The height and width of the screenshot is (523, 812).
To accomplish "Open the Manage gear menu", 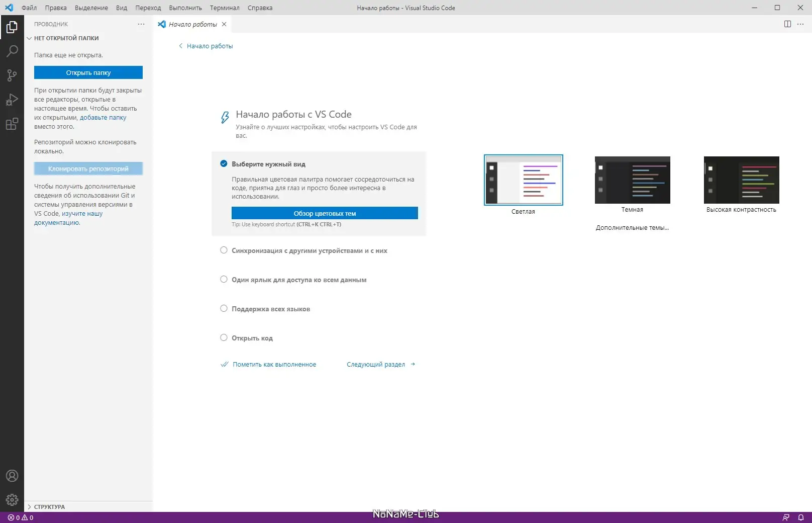I will pos(12,500).
